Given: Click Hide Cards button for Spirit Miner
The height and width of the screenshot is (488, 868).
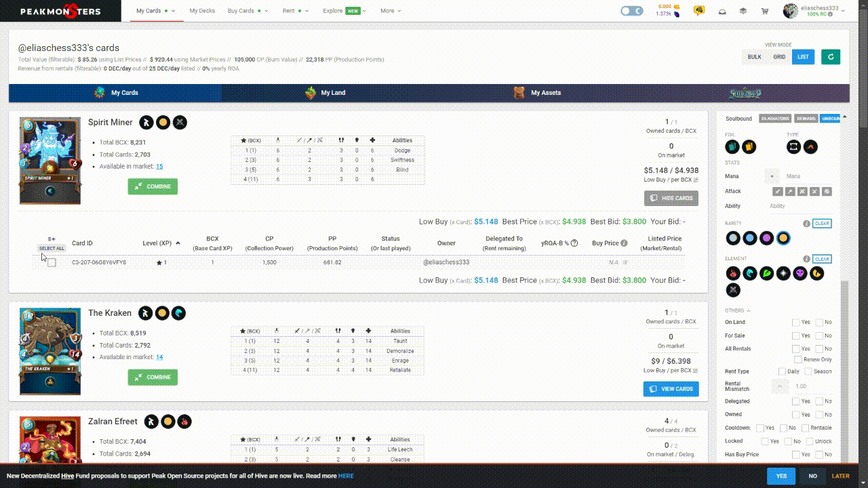Looking at the screenshot, I should point(671,198).
